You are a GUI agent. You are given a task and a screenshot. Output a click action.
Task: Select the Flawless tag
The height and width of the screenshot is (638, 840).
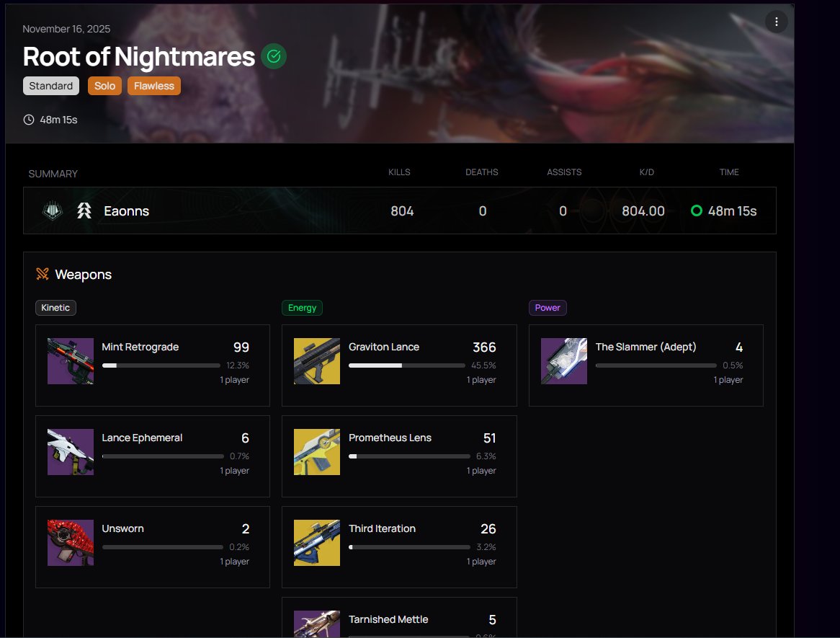coord(153,86)
